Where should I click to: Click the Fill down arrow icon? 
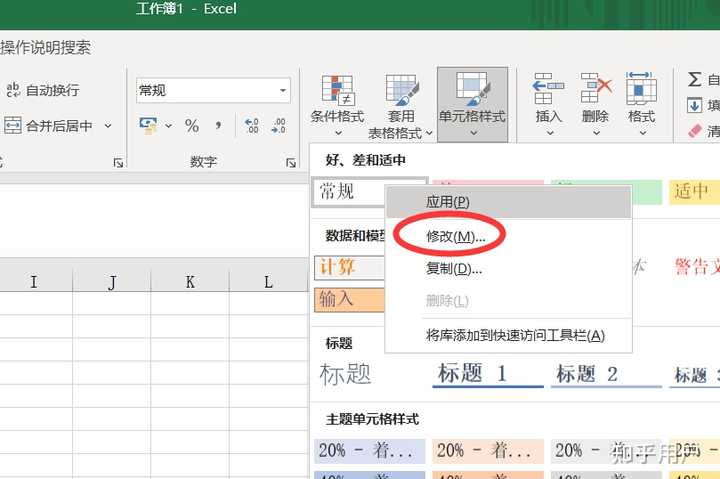tap(694, 105)
